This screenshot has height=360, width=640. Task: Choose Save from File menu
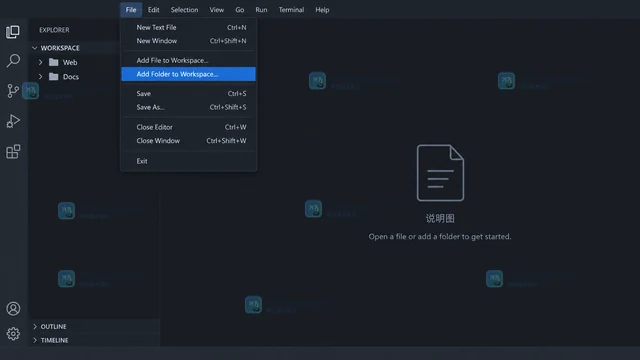click(189, 93)
